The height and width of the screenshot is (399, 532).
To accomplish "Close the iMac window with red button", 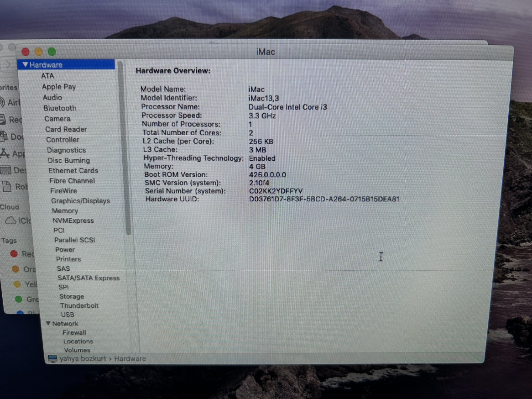I will point(25,52).
